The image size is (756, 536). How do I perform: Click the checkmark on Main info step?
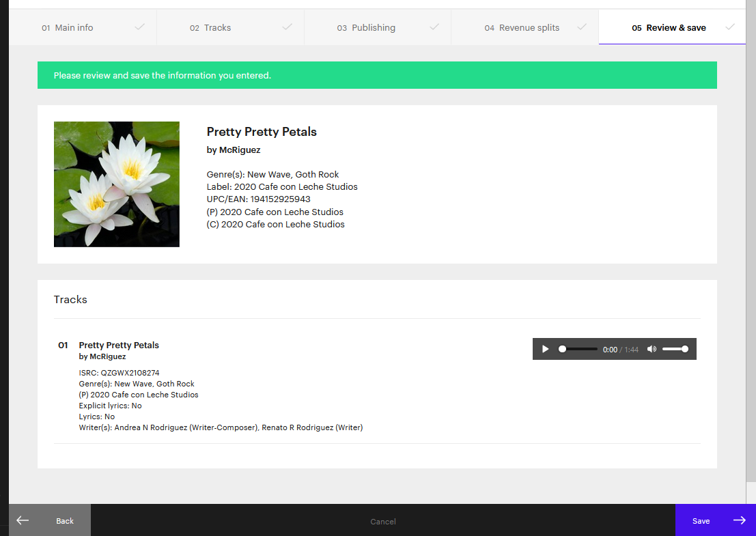click(140, 27)
